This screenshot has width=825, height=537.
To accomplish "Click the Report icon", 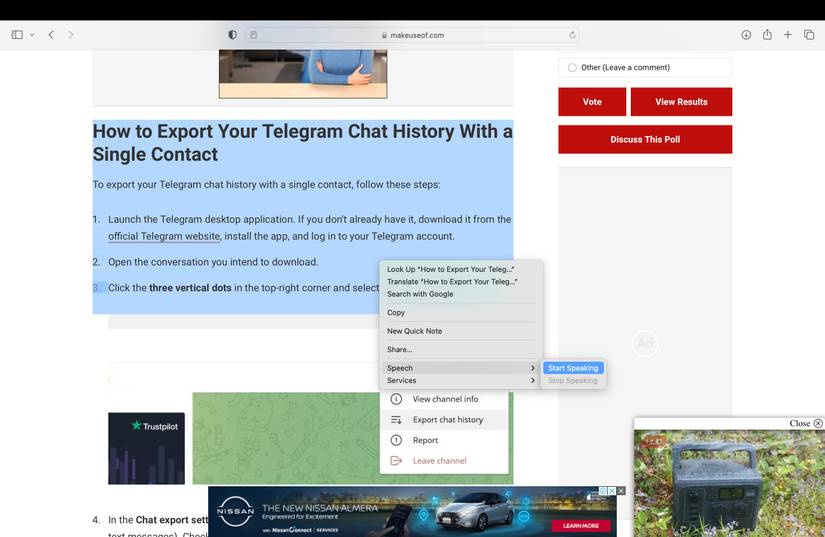I will [x=396, y=440].
